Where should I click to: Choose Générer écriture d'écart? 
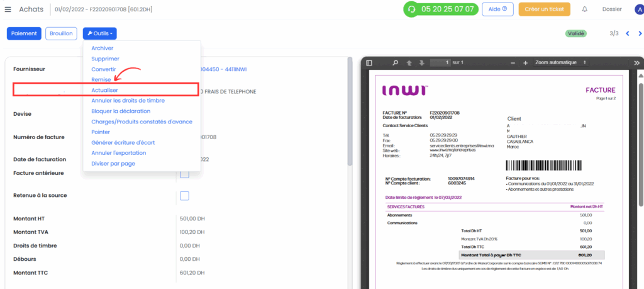click(123, 143)
